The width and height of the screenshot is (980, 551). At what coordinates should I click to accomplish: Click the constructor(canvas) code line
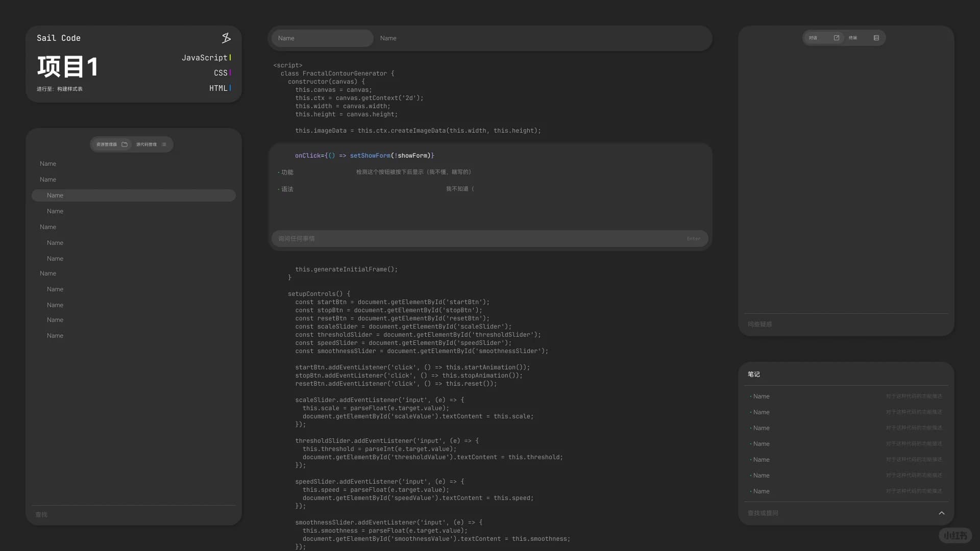(326, 82)
